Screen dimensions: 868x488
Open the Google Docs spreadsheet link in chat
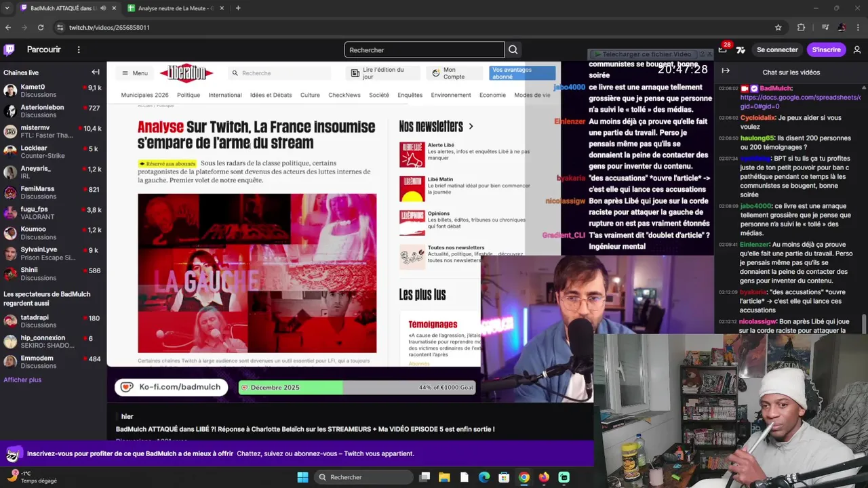[800, 102]
